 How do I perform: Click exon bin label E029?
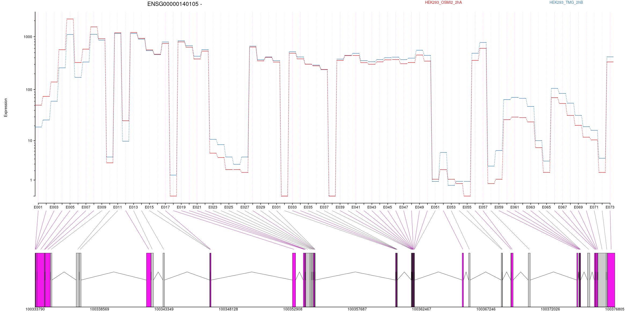261,207
